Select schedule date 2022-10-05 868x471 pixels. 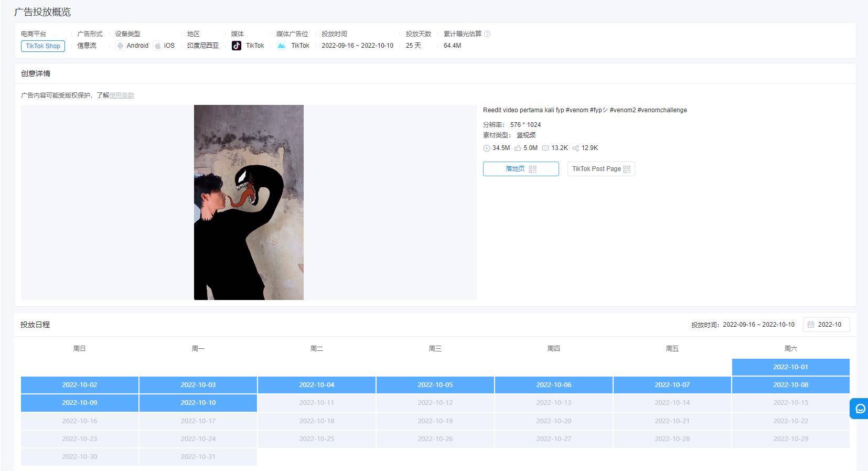435,385
